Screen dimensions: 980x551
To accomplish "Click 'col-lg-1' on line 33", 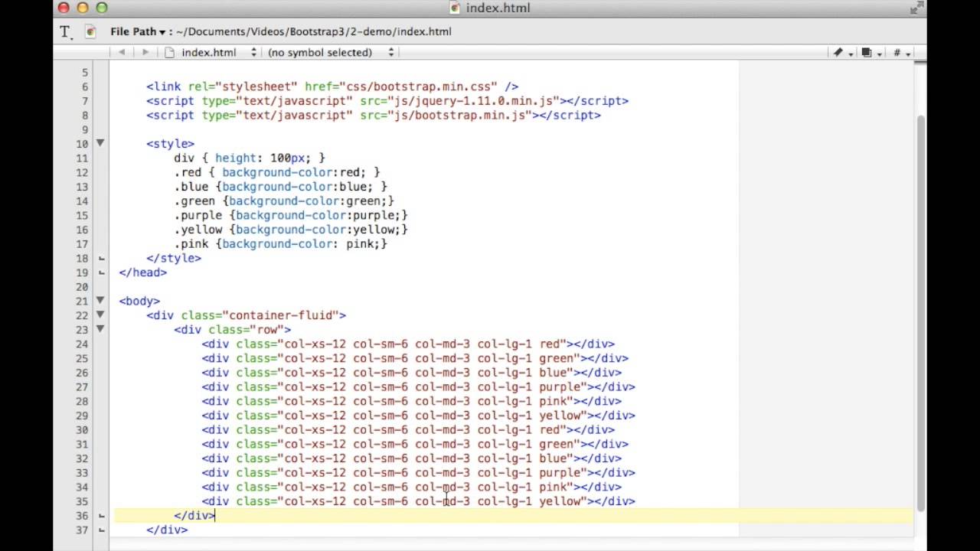I will click(505, 473).
